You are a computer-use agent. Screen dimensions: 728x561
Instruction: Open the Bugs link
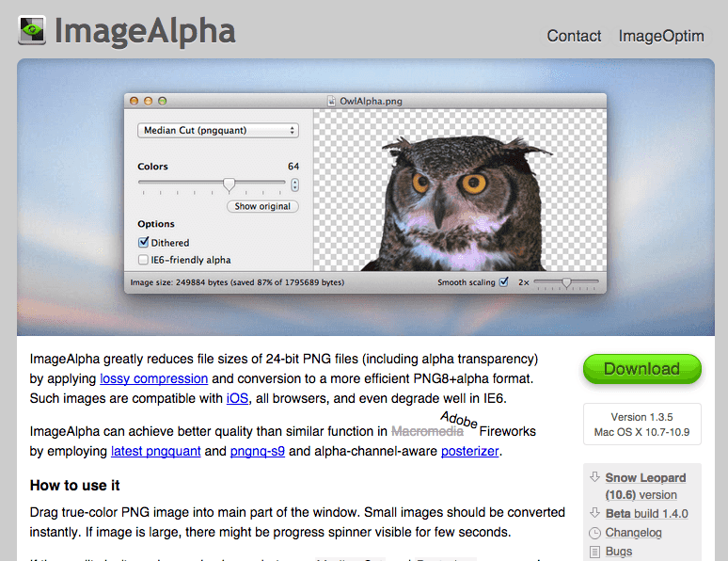point(619,552)
